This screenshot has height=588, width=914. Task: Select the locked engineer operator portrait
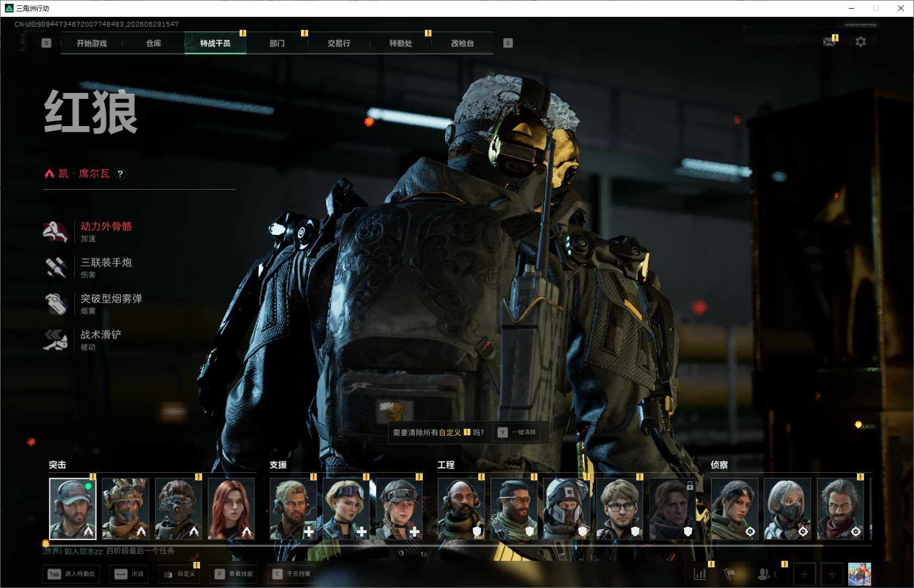(672, 509)
